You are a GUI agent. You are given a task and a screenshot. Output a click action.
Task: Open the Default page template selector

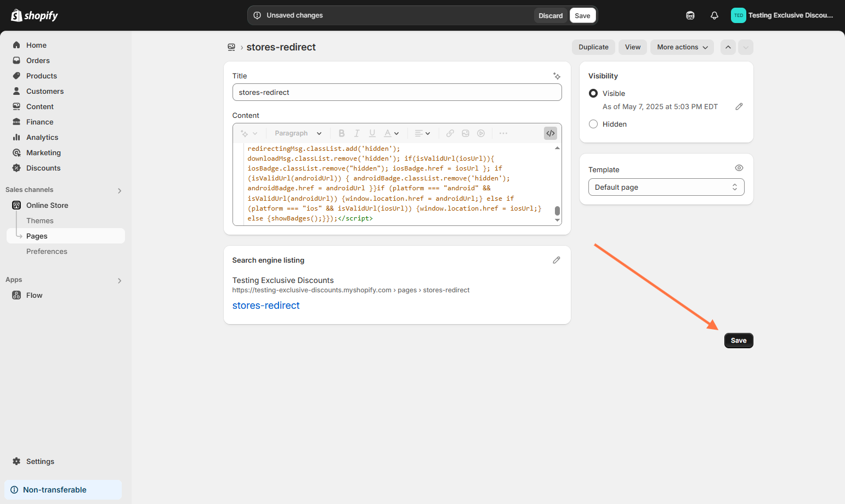click(666, 187)
